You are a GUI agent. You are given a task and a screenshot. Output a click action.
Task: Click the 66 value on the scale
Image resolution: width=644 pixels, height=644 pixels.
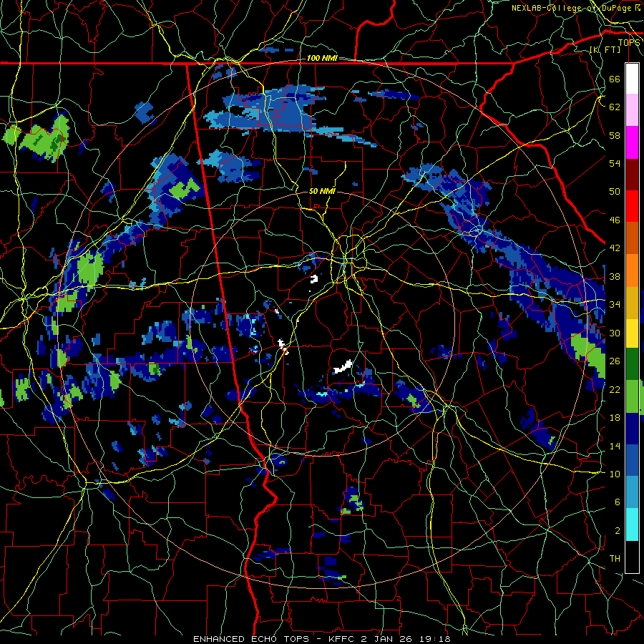pyautogui.click(x=615, y=79)
